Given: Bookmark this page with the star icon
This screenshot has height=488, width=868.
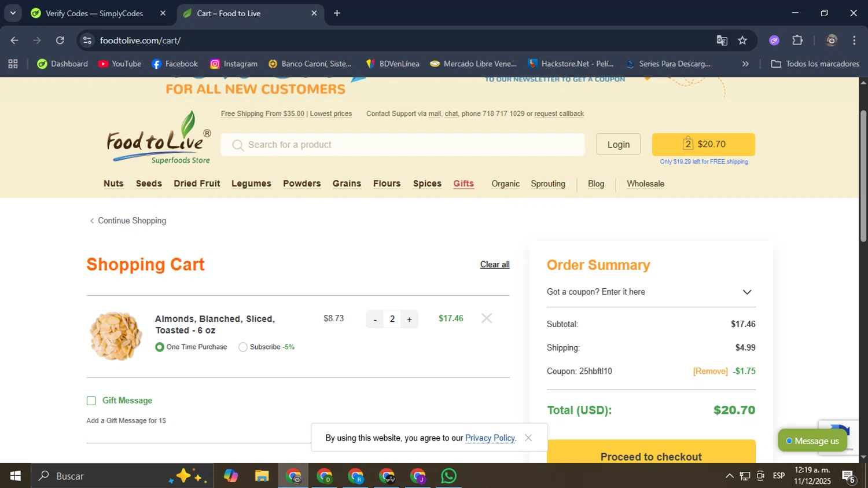Looking at the screenshot, I should pos(742,41).
